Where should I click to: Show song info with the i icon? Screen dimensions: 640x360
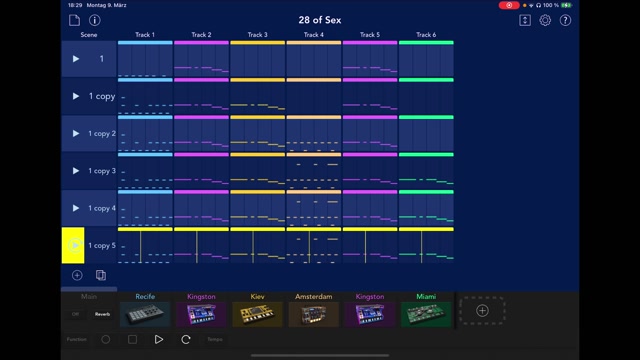[x=95, y=20]
